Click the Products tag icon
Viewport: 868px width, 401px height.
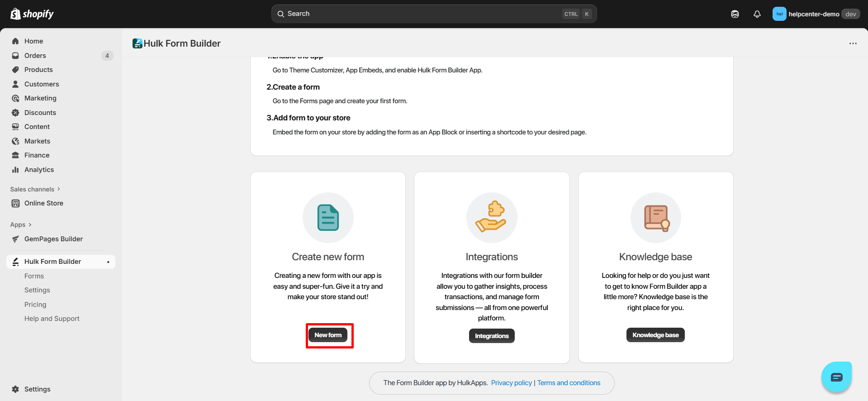[x=15, y=70]
